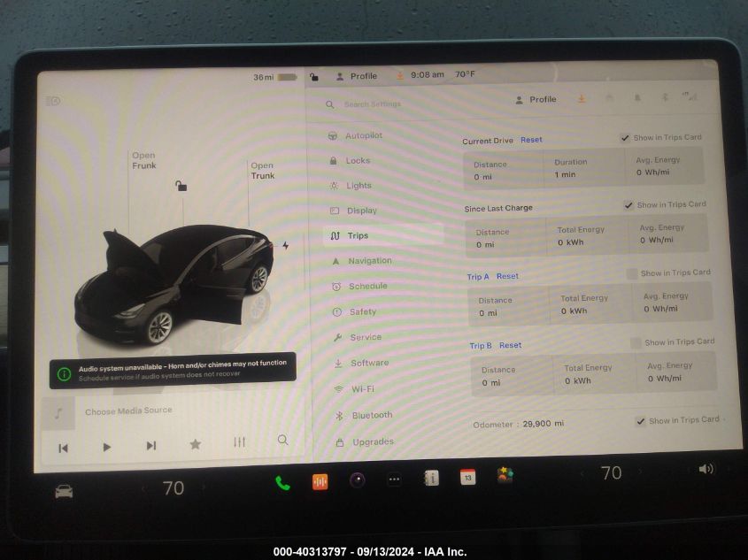Open the Software settings menu item
The height and width of the screenshot is (560, 748).
369,363
